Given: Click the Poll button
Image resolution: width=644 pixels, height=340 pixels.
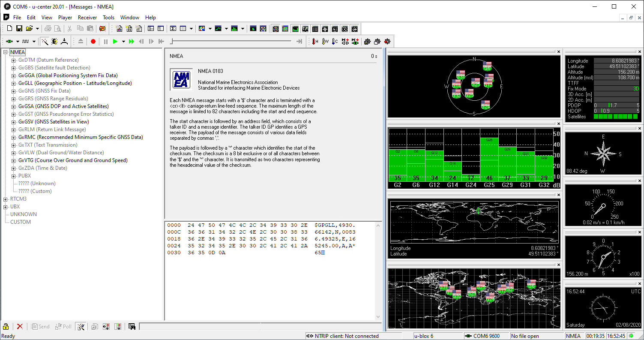Looking at the screenshot, I should coord(63,327).
